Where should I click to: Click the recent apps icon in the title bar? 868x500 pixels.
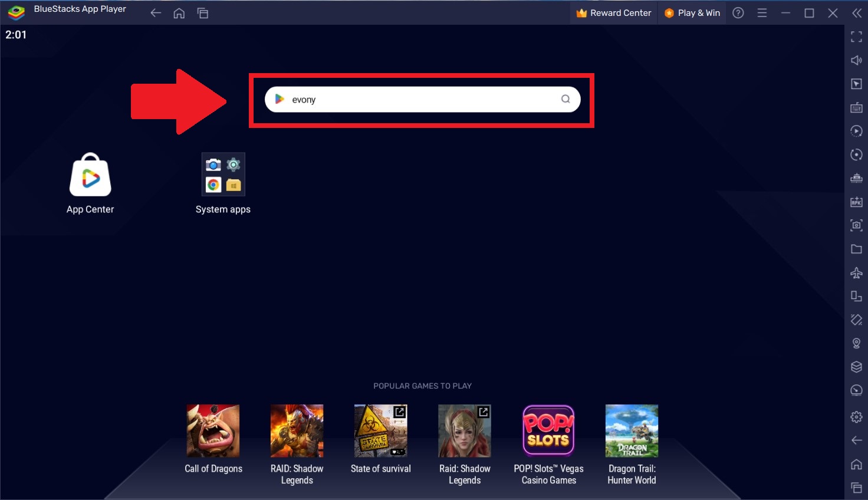click(203, 13)
